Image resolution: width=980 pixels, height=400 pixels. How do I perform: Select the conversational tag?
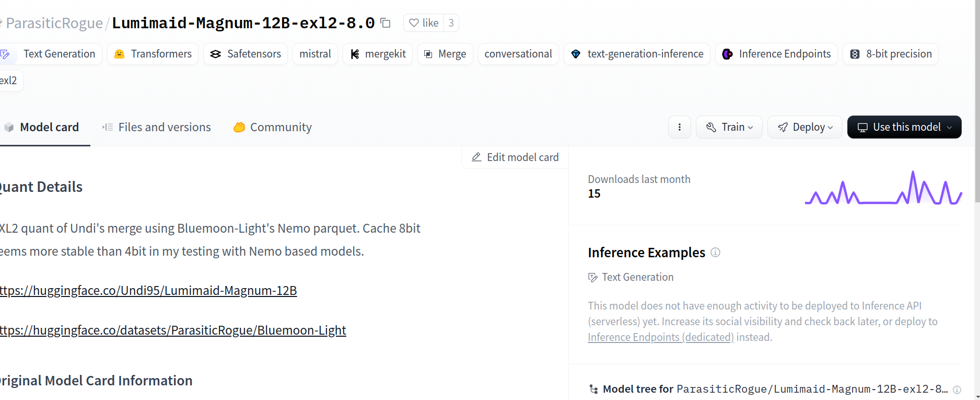point(518,54)
